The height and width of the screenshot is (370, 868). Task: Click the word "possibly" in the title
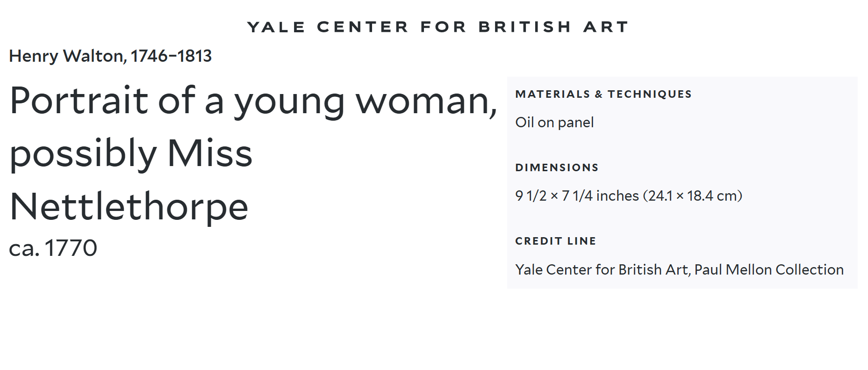(x=83, y=154)
